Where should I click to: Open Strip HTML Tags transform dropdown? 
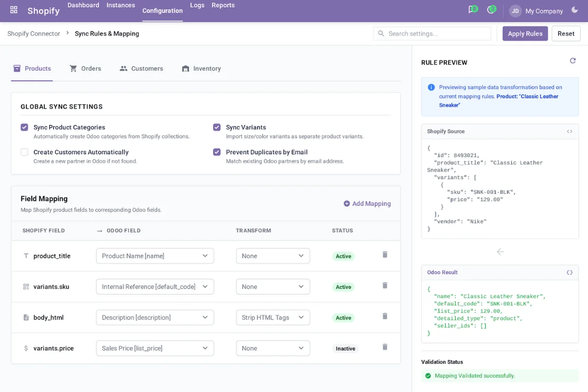[x=273, y=318]
